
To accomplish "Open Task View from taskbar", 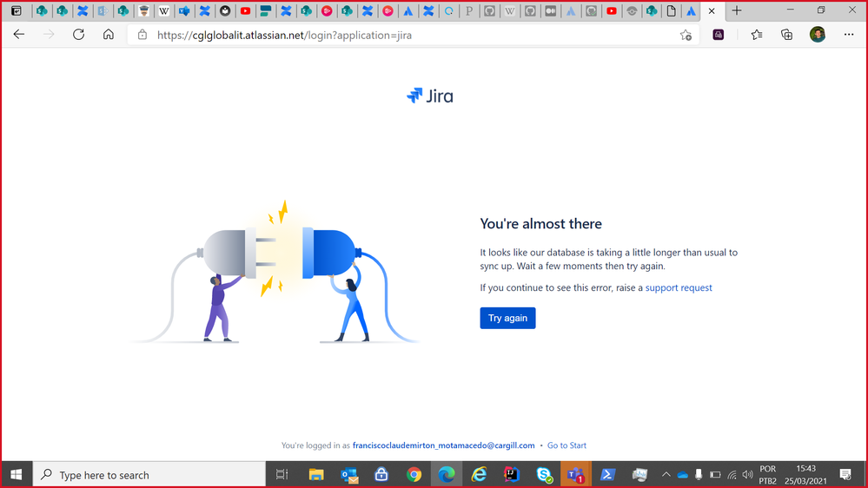I will 282,475.
